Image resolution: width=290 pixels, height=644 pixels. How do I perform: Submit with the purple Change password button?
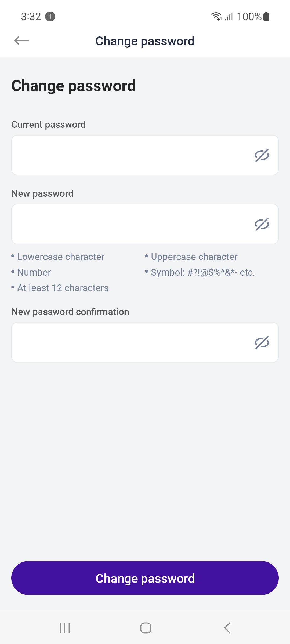click(145, 578)
